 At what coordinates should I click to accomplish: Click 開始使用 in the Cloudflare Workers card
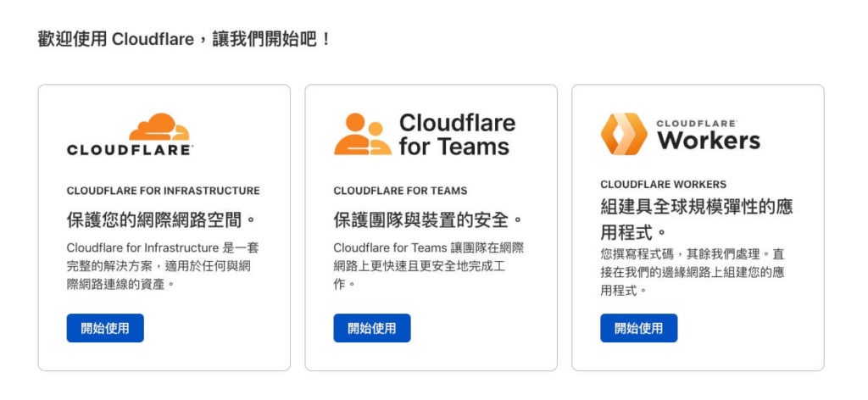tap(639, 328)
